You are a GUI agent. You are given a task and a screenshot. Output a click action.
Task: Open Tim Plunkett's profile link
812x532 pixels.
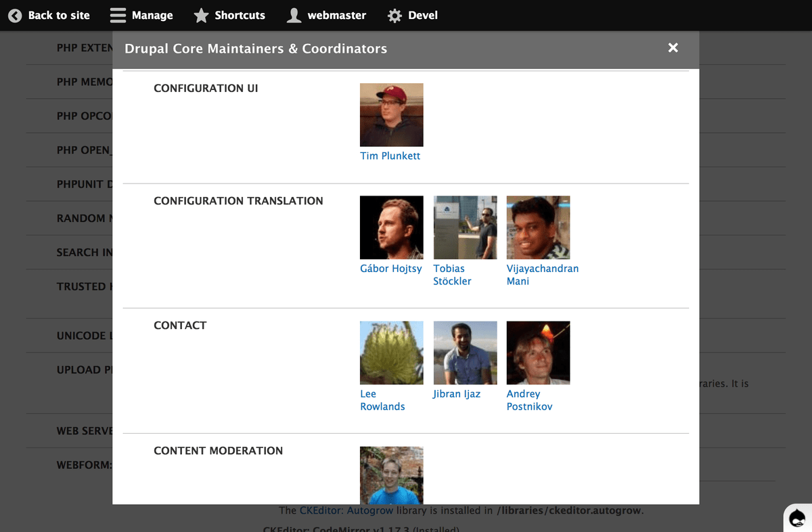pos(390,156)
